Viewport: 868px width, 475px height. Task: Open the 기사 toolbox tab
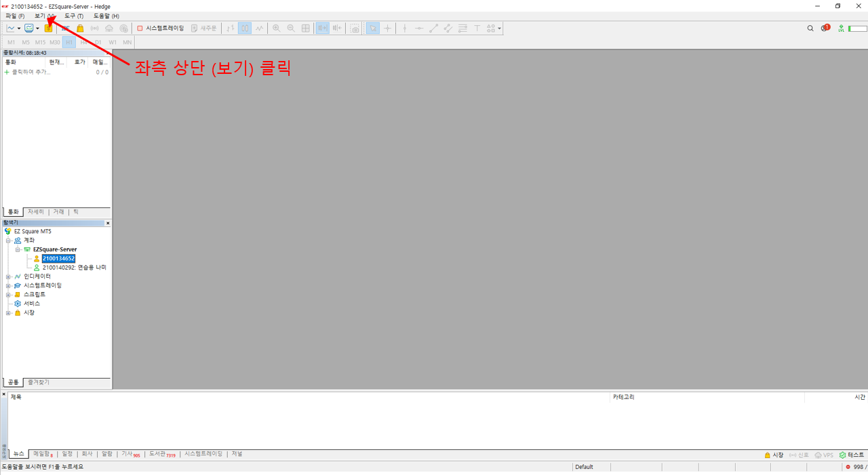pos(130,454)
